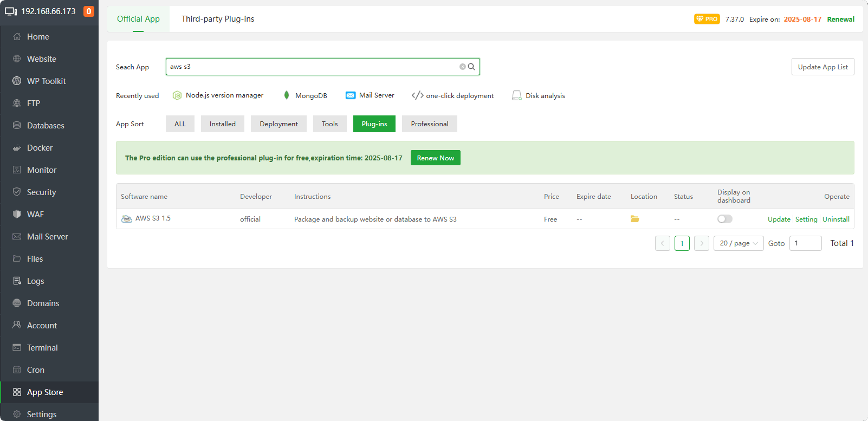Screen dimensions: 868x421
Task: Switch to the Official App tab
Action: coord(138,19)
